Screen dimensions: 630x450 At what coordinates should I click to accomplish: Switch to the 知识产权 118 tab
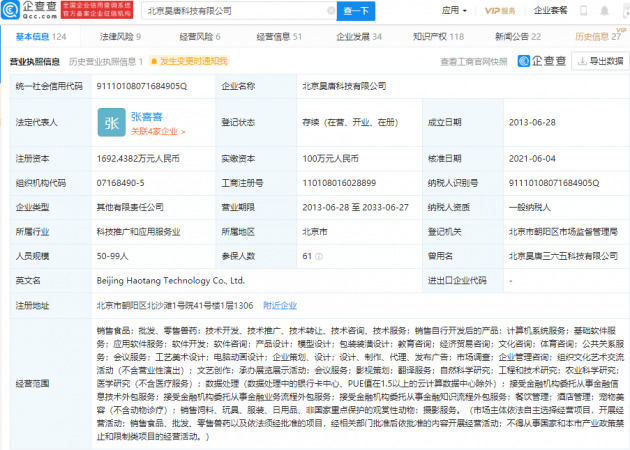tap(438, 37)
